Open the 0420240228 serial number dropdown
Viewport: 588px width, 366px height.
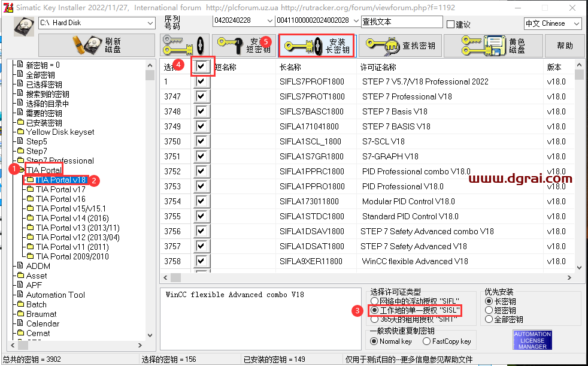269,20
